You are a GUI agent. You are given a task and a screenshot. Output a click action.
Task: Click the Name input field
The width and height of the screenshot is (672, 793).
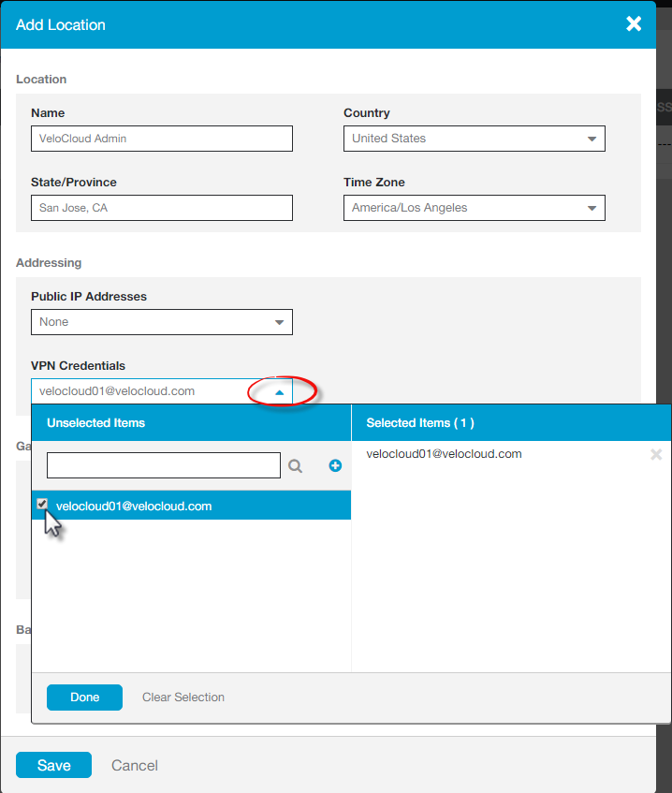point(161,139)
